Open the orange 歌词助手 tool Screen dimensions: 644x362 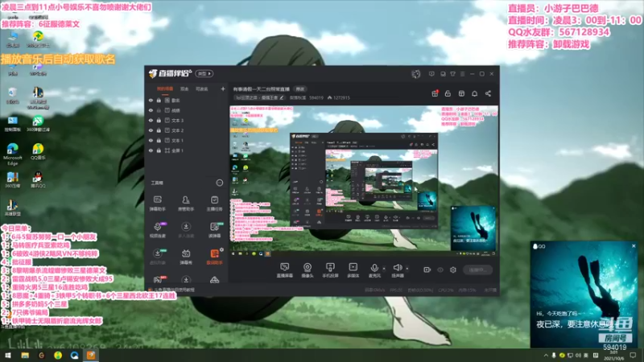point(214,257)
